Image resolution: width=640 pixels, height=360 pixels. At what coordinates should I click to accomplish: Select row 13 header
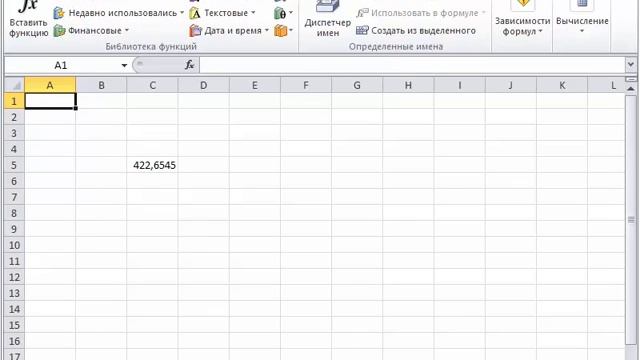[x=14, y=293]
